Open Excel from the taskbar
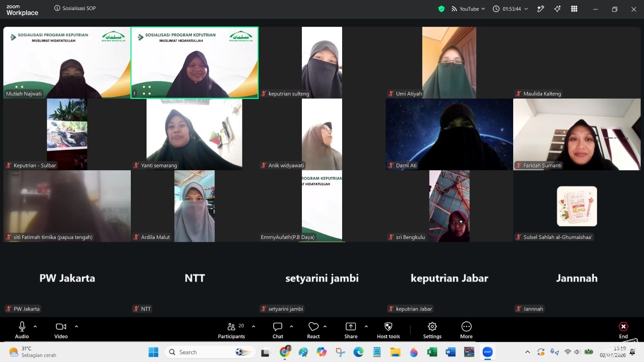Image resolution: width=644 pixels, height=362 pixels. [x=432, y=352]
